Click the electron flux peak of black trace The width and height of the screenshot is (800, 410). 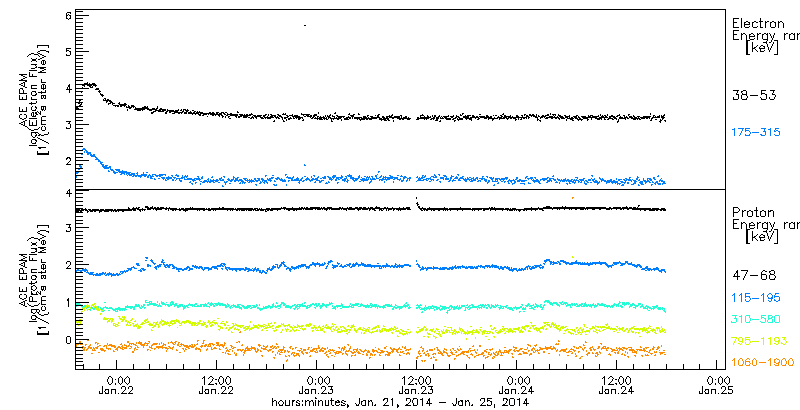click(x=89, y=85)
